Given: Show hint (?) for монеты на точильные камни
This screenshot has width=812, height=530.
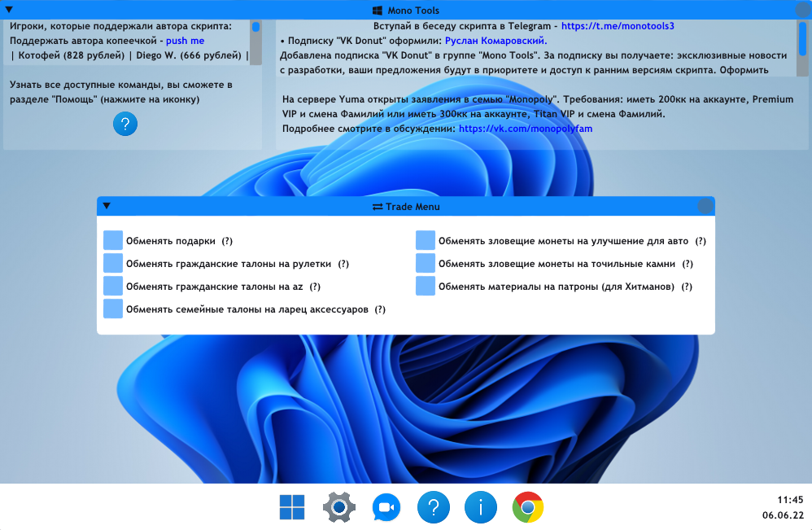Looking at the screenshot, I should tap(688, 264).
